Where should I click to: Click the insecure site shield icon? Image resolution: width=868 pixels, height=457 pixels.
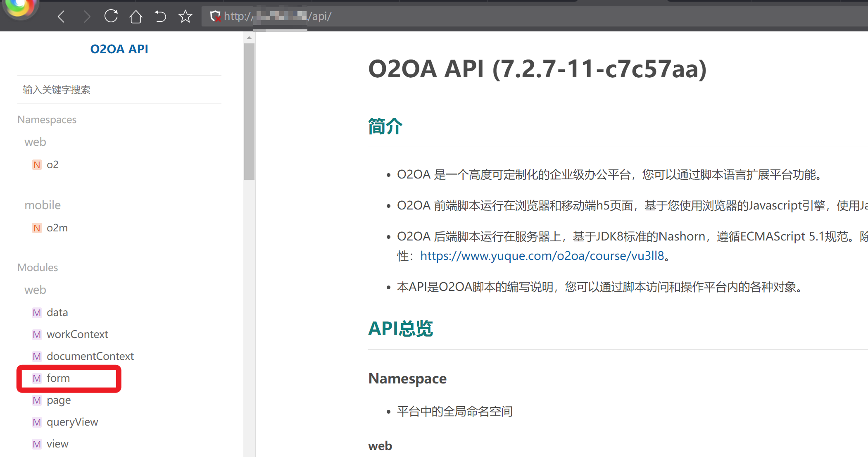pos(215,17)
